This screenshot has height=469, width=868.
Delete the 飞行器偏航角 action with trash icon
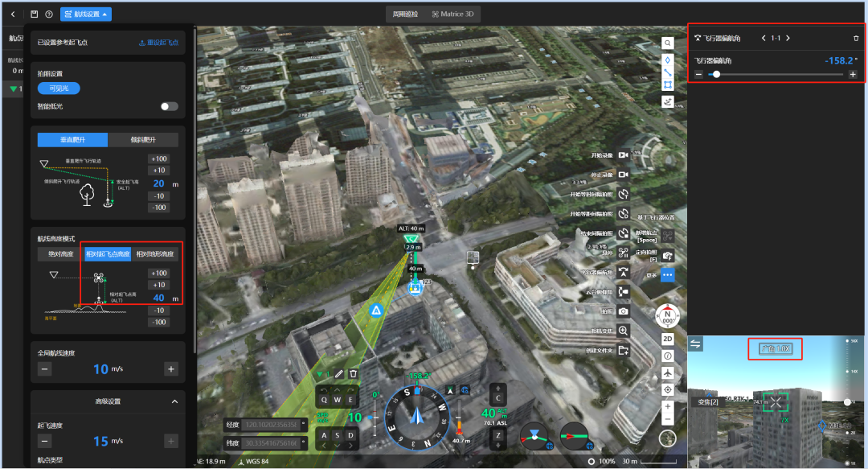coord(856,39)
